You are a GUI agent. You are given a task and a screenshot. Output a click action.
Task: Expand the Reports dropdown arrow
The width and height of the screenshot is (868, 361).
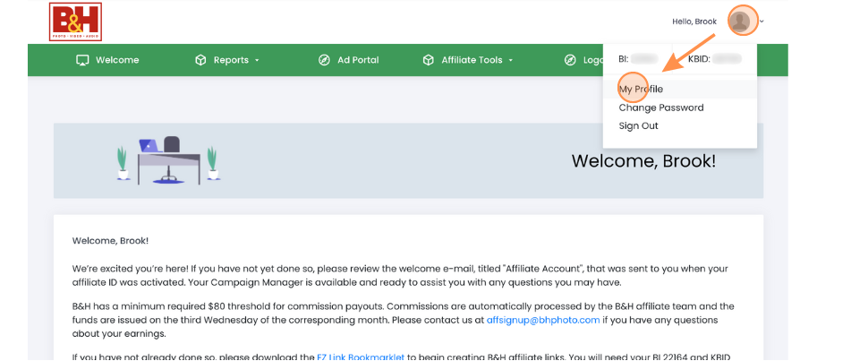point(258,60)
